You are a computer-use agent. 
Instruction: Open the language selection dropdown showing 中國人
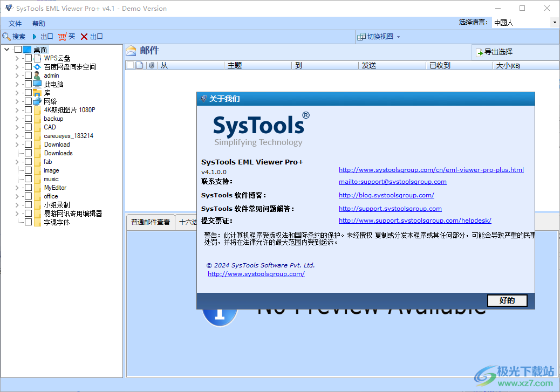[554, 22]
